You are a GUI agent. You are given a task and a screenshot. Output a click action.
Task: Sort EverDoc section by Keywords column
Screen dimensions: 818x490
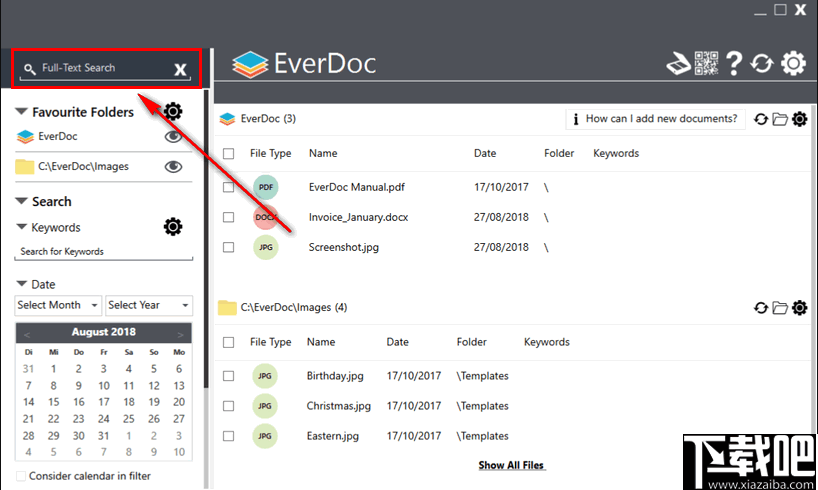pos(616,153)
